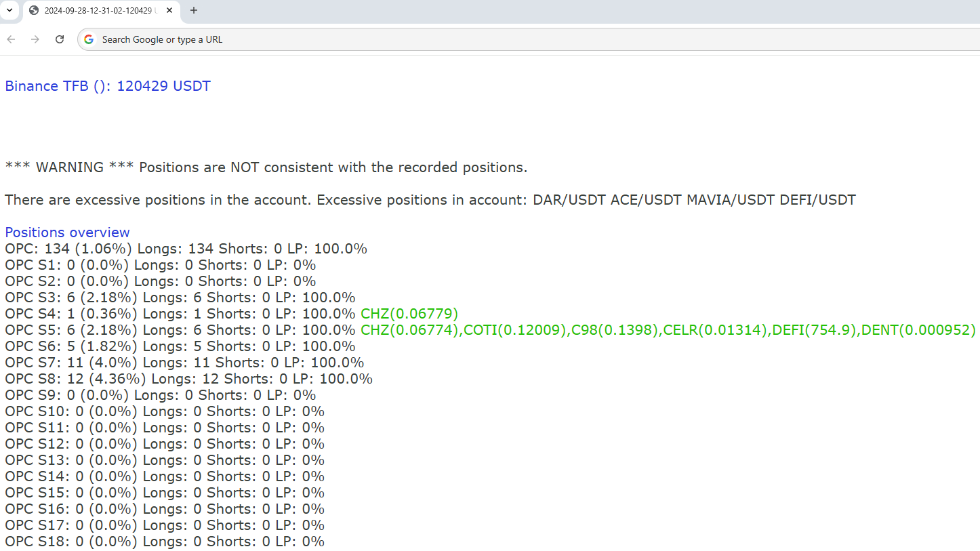Screen dimensions: 980x551
Task: Click the browser back arrow
Action: pos(12,39)
